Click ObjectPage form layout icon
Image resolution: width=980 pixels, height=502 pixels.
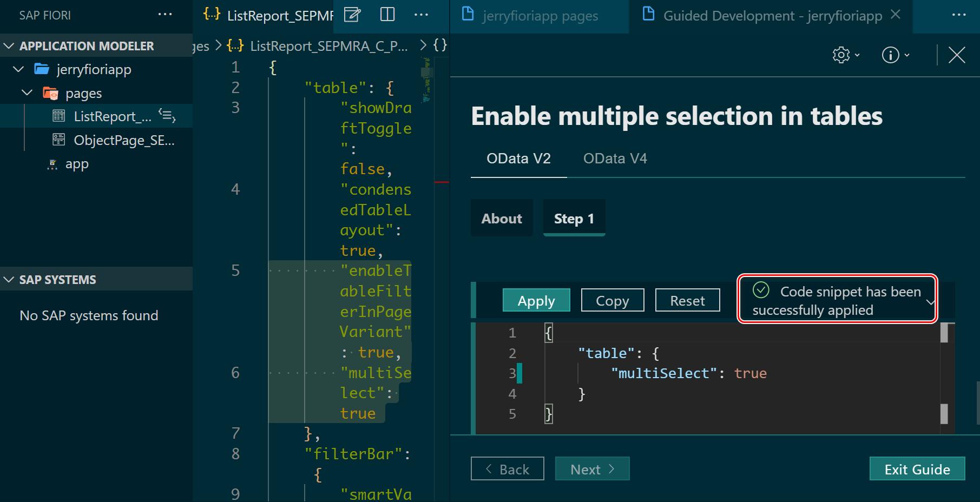pyautogui.click(x=58, y=140)
